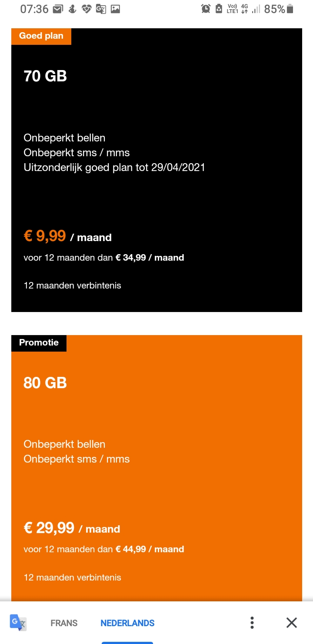
Task: Tap the alarm clock status icon
Action: coord(206,9)
